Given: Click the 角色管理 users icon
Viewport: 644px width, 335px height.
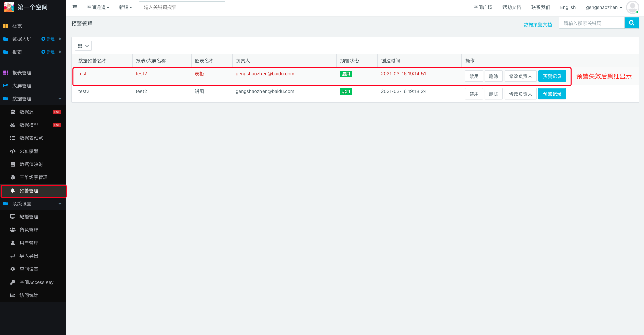Looking at the screenshot, I should pos(13,230).
